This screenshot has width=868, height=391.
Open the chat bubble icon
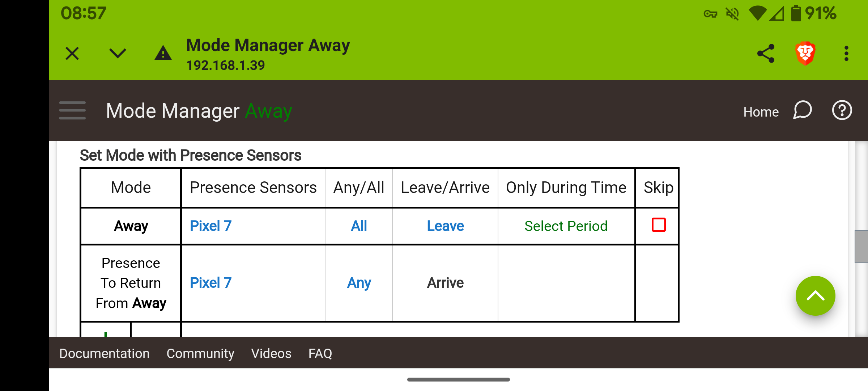click(x=803, y=110)
